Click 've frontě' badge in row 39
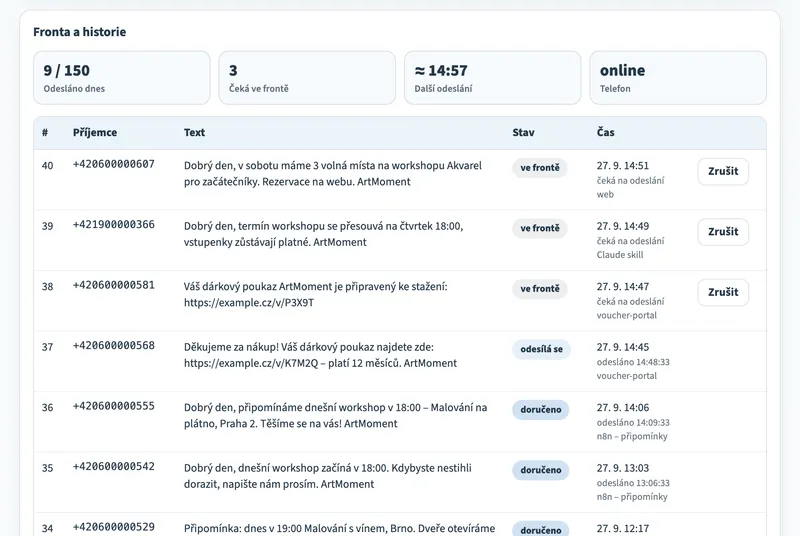The image size is (800, 536). pos(540,228)
